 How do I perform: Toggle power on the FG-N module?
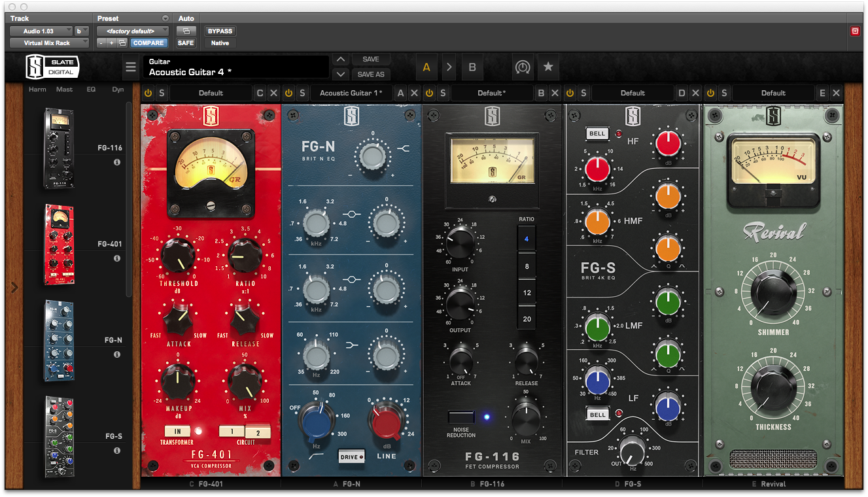tap(288, 93)
